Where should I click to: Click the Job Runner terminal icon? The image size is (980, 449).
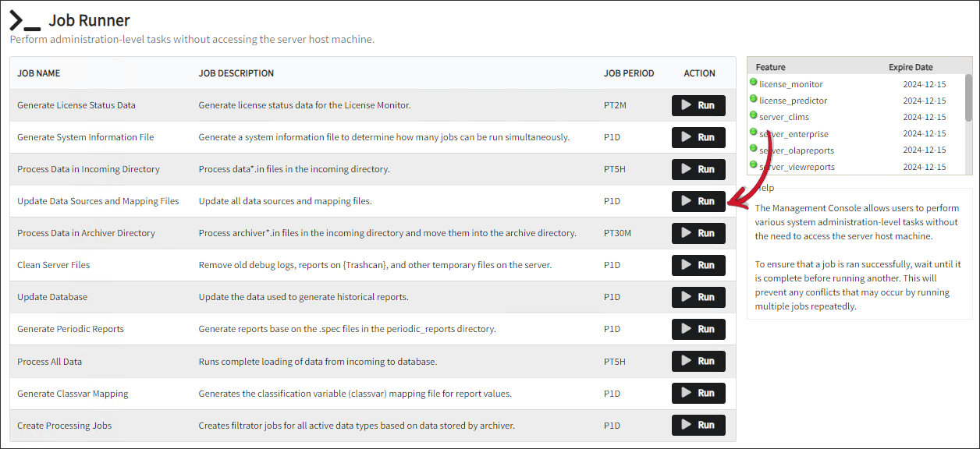tap(25, 21)
